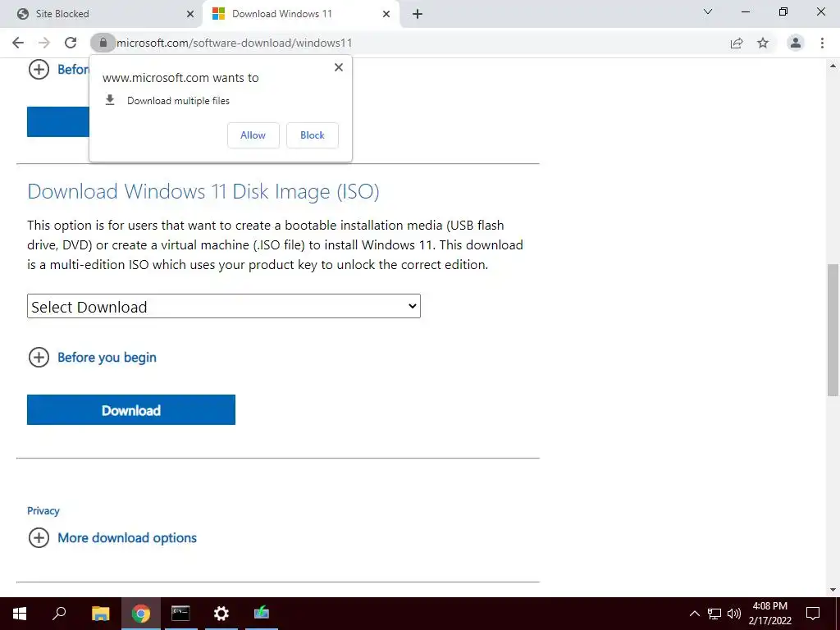Reload the current page

[x=71, y=43]
